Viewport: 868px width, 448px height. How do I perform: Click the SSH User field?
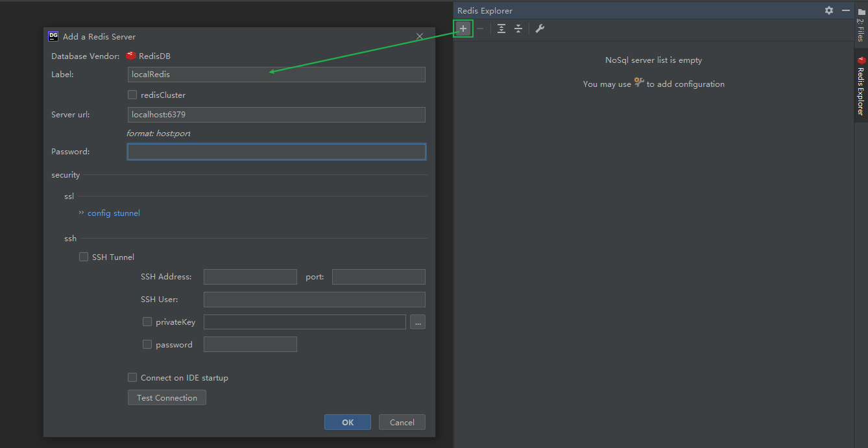coord(315,300)
